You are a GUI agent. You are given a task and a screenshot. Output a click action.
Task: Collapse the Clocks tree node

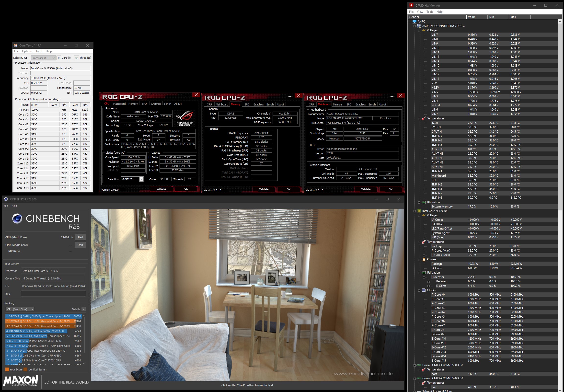[419, 290]
